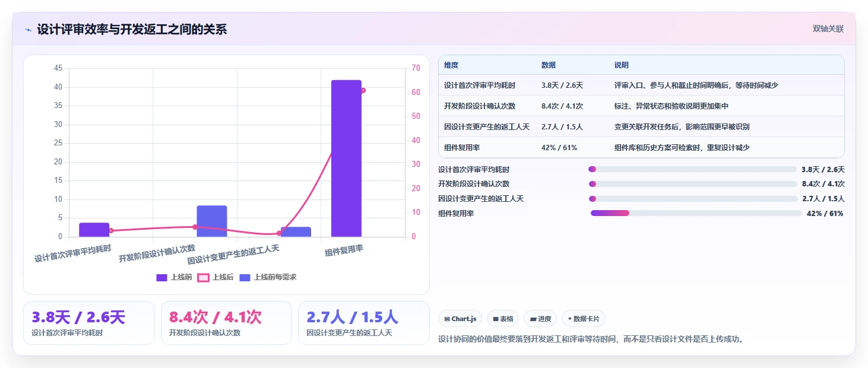868x368 pixels.
Task: Select the 表格 chip
Action: (x=503, y=319)
